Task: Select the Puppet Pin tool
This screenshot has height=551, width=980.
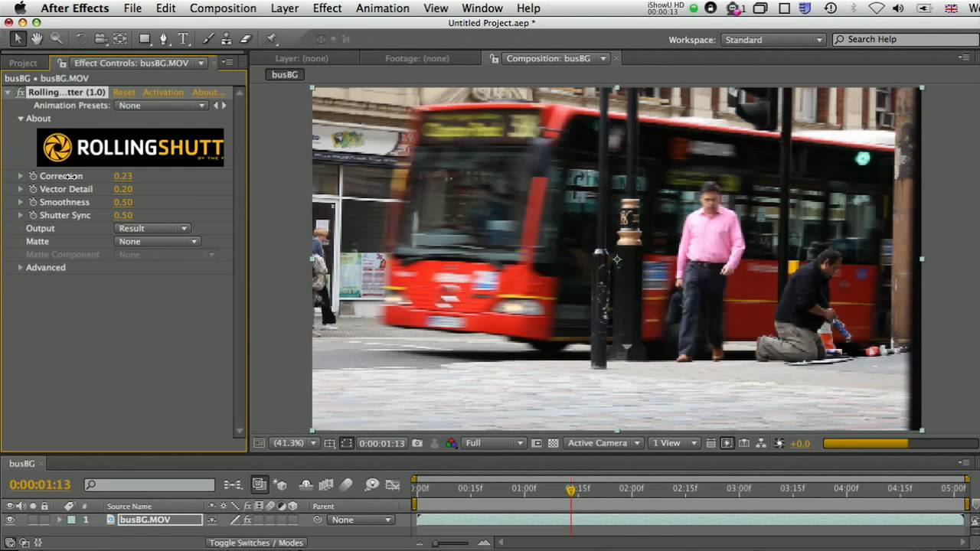Action: click(271, 38)
